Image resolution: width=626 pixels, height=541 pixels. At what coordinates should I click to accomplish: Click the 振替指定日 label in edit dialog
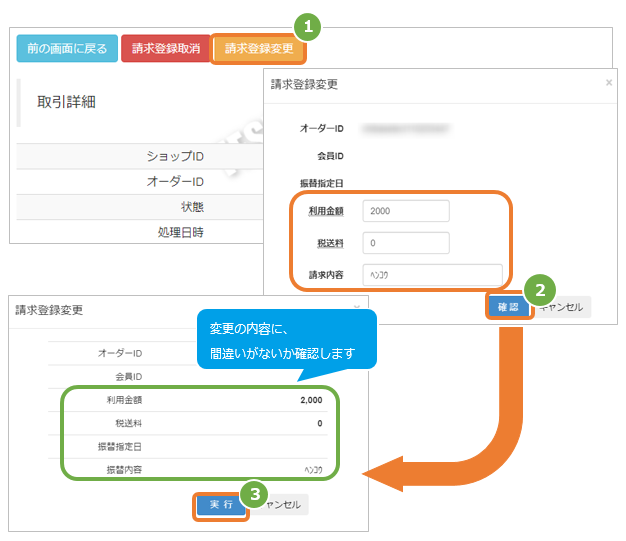[x=321, y=183]
